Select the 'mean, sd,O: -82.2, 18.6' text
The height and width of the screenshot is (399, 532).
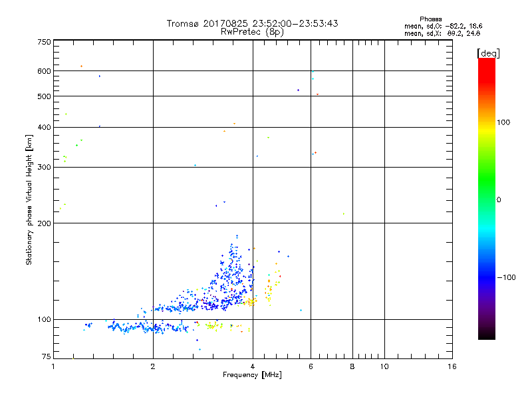tap(443, 26)
